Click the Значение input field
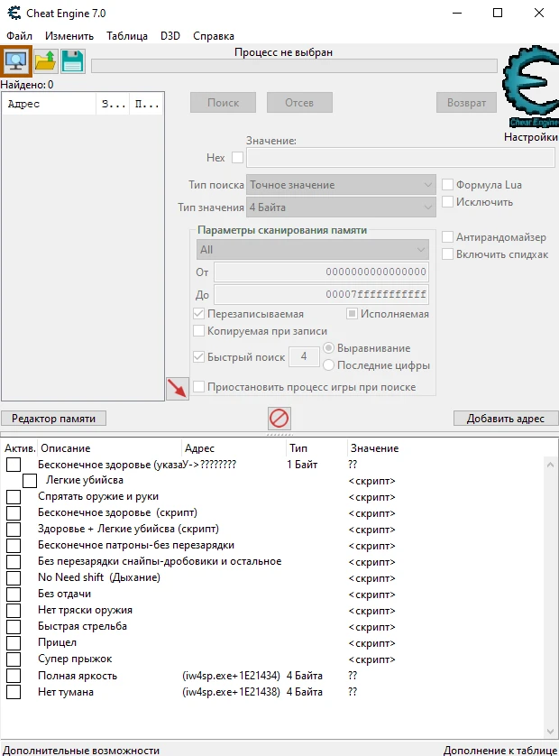The height and width of the screenshot is (756, 559). (x=400, y=158)
